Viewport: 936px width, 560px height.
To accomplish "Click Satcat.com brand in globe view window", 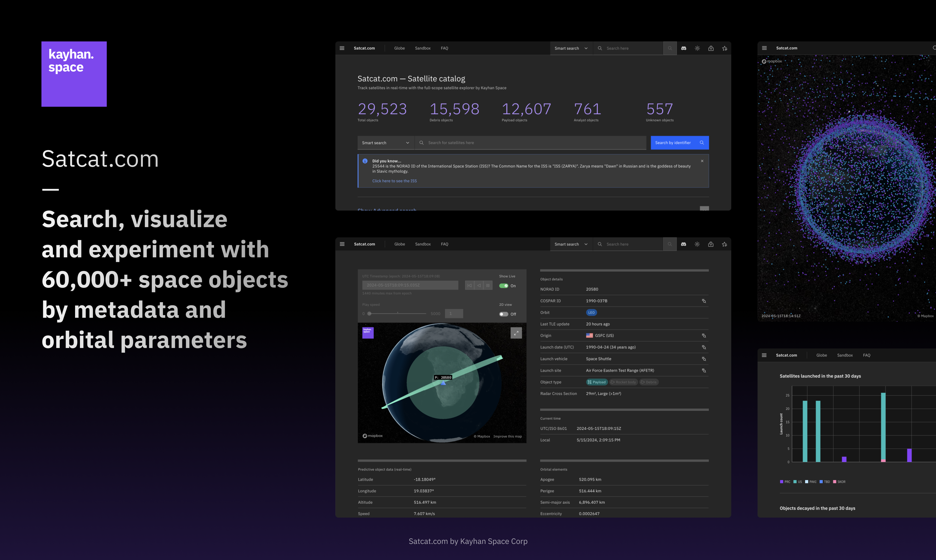I will pyautogui.click(x=787, y=48).
